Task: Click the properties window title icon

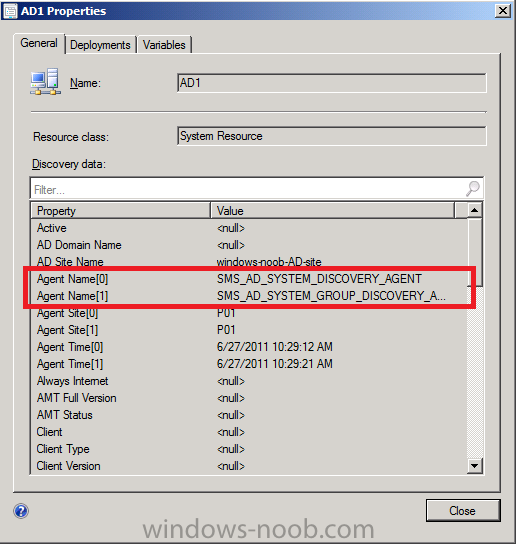Action: point(10,11)
